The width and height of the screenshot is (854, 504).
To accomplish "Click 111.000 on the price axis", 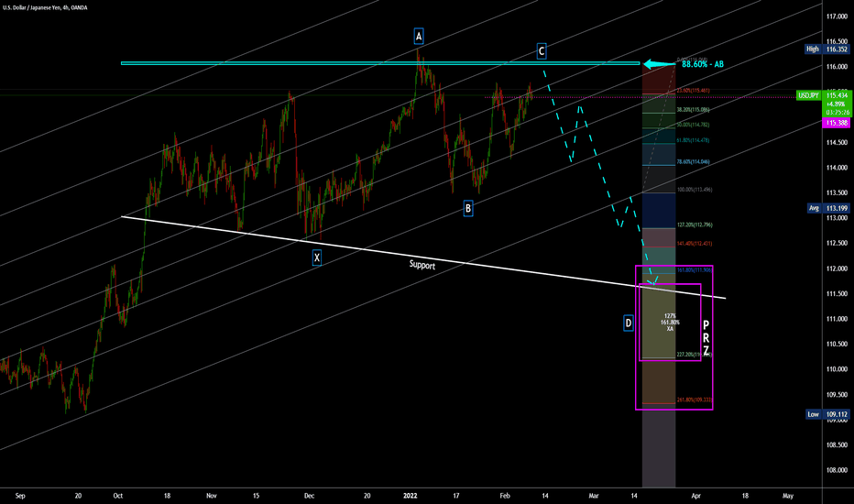I will tap(837, 319).
